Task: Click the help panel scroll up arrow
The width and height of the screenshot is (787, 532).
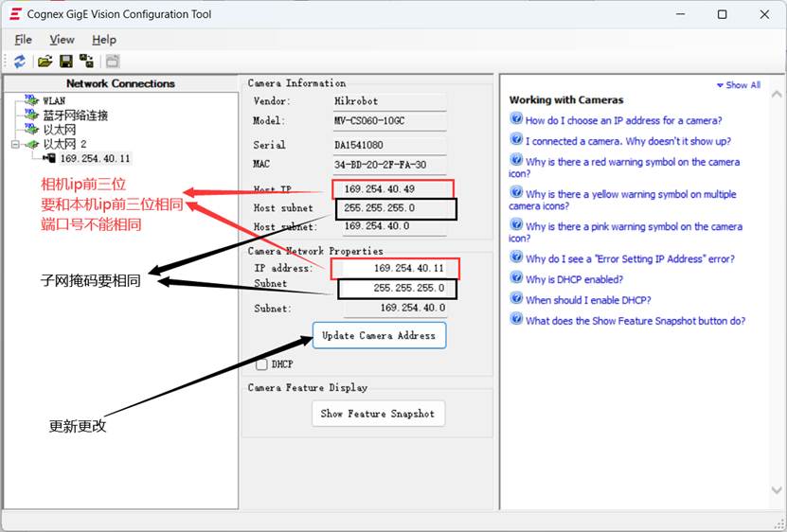Action: 777,94
